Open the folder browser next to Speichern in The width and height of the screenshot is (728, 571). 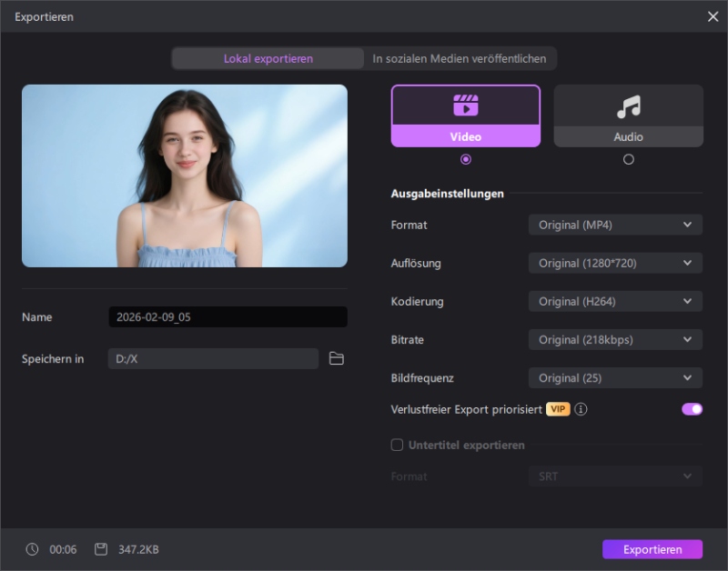pos(337,358)
